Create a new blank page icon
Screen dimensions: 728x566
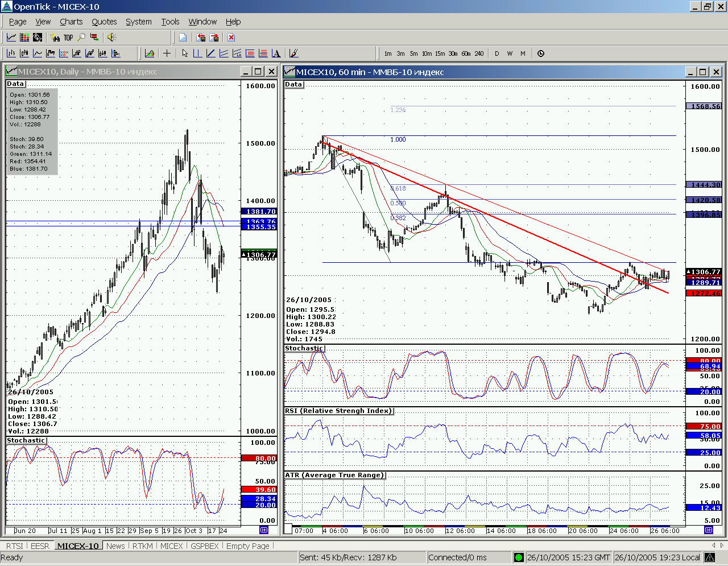click(183, 38)
